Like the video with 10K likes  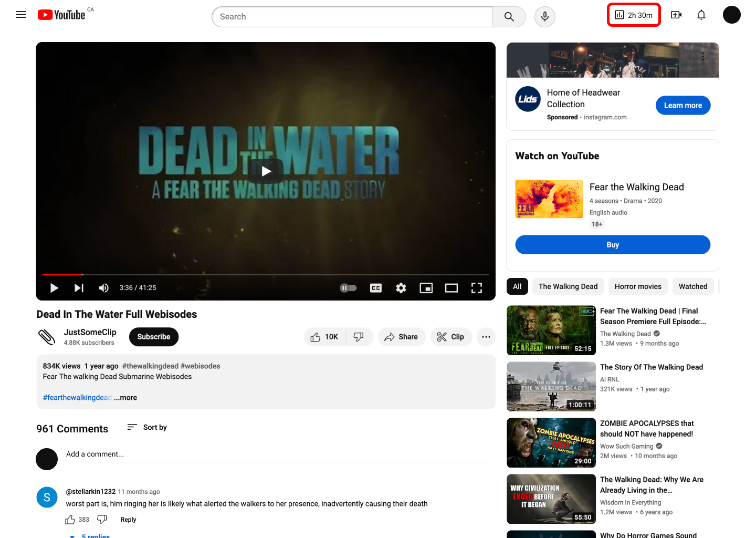325,337
